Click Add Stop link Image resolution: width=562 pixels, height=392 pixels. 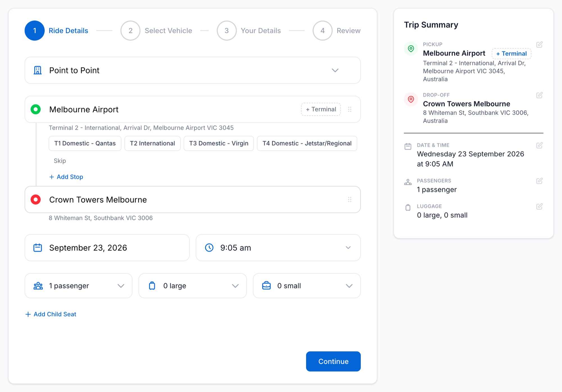tap(66, 177)
